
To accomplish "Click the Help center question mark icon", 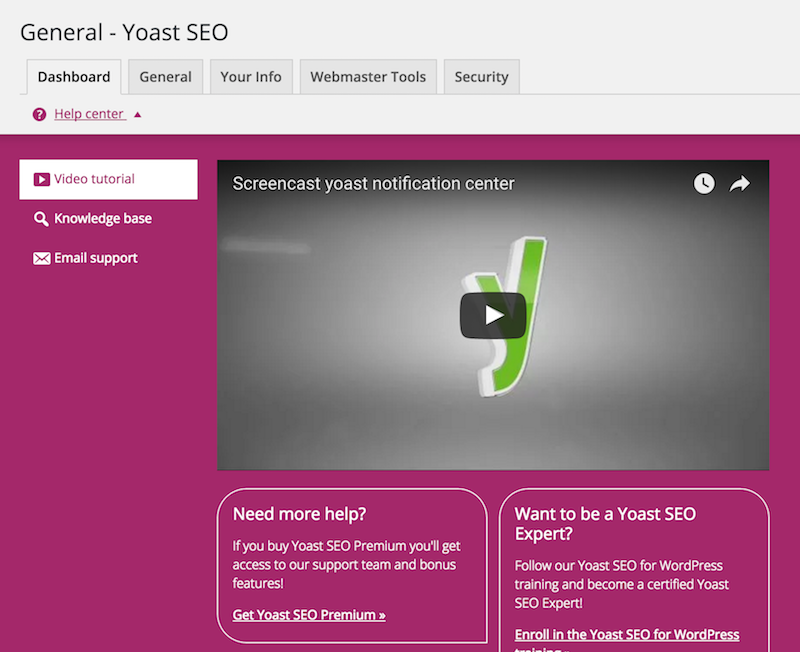I will pyautogui.click(x=39, y=114).
